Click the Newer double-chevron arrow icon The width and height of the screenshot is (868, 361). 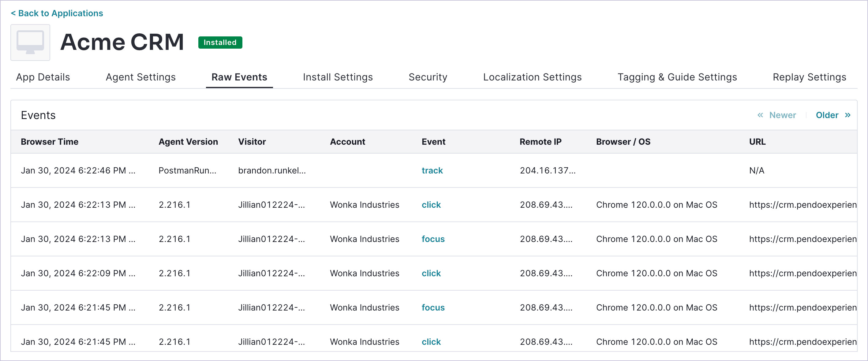760,115
